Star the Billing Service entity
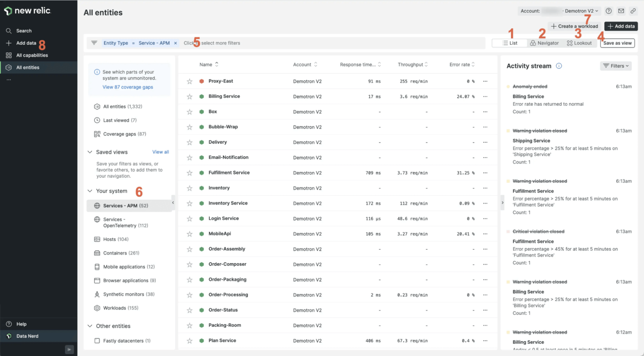Screen dimensions: 644x356 [x=189, y=96]
